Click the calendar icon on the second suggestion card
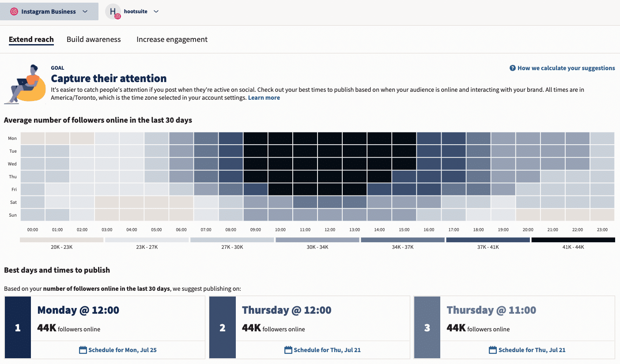 tap(289, 349)
